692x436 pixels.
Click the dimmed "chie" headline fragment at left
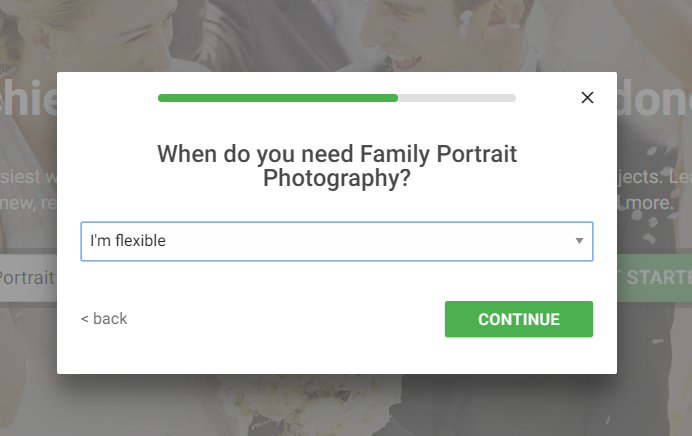28,98
